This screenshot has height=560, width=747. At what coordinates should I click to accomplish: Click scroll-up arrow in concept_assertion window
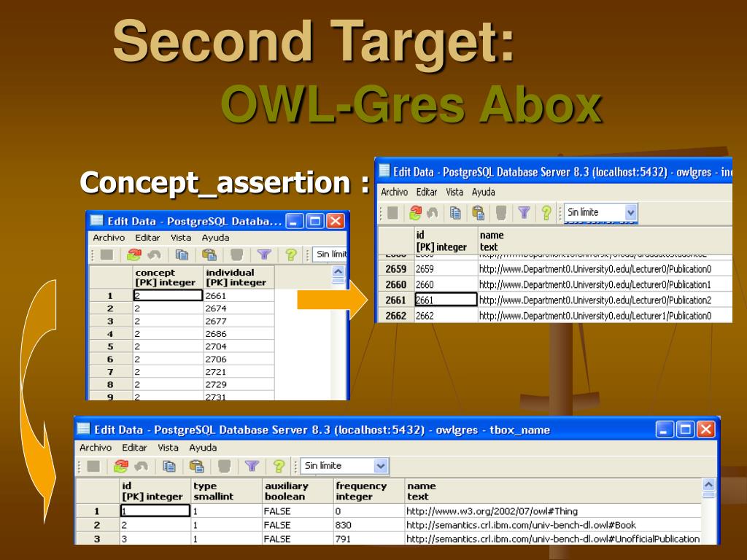pos(338,272)
